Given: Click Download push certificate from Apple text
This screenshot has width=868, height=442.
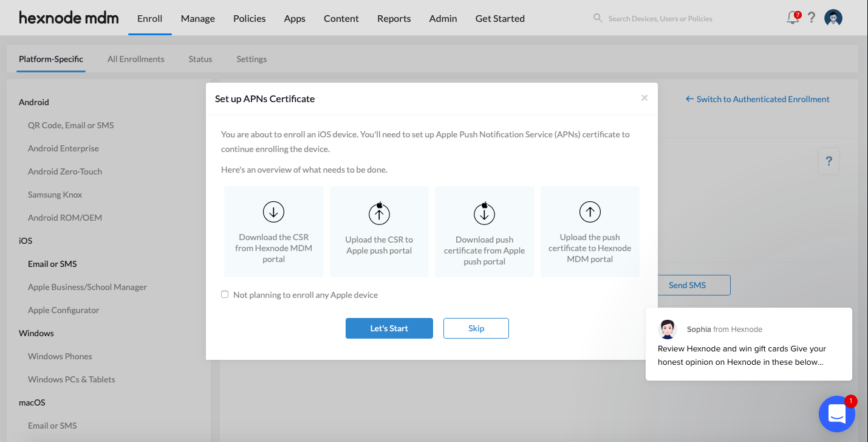Looking at the screenshot, I should 484,250.
